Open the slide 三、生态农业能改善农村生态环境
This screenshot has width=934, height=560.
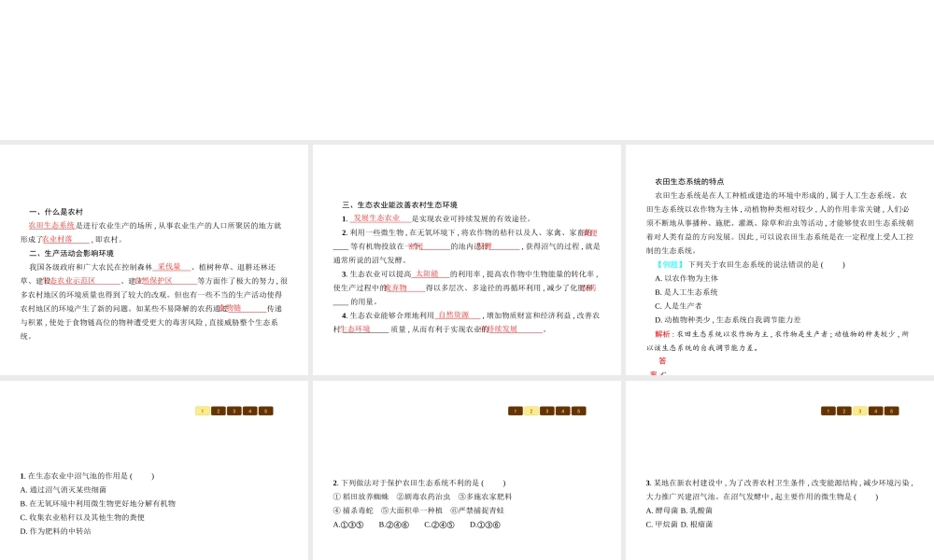click(466, 259)
